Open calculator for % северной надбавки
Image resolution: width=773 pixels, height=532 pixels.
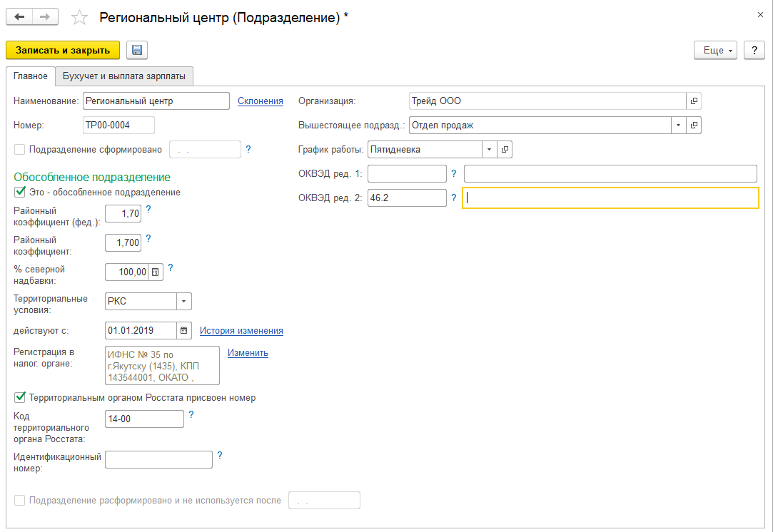pyautogui.click(x=156, y=272)
